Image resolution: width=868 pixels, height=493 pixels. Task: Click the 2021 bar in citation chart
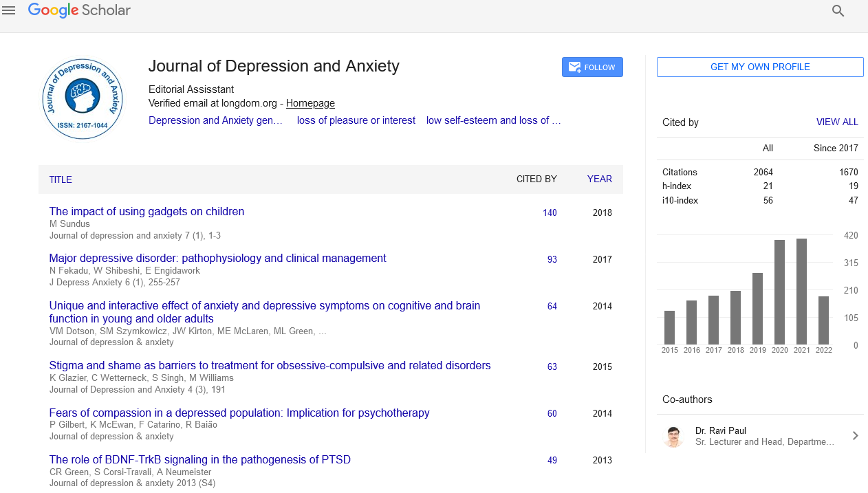pyautogui.click(x=801, y=291)
